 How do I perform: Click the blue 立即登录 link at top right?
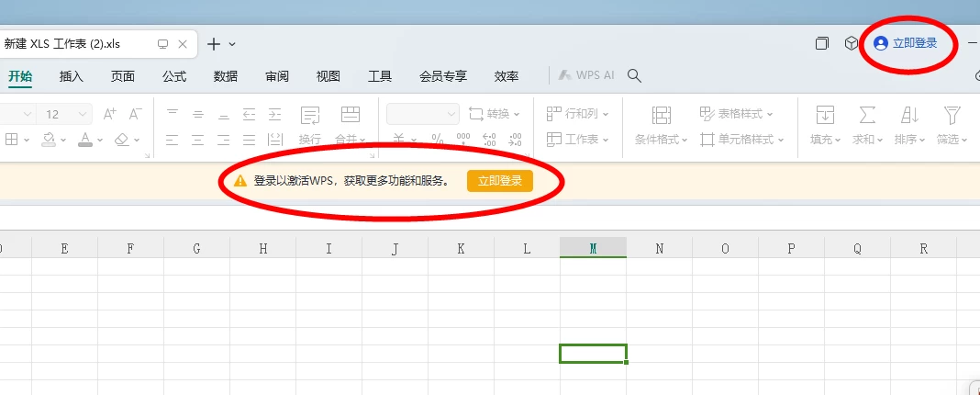tap(906, 43)
